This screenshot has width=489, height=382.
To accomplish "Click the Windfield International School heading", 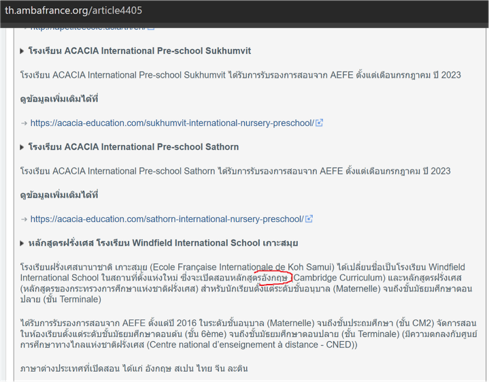I will click(x=163, y=243).
